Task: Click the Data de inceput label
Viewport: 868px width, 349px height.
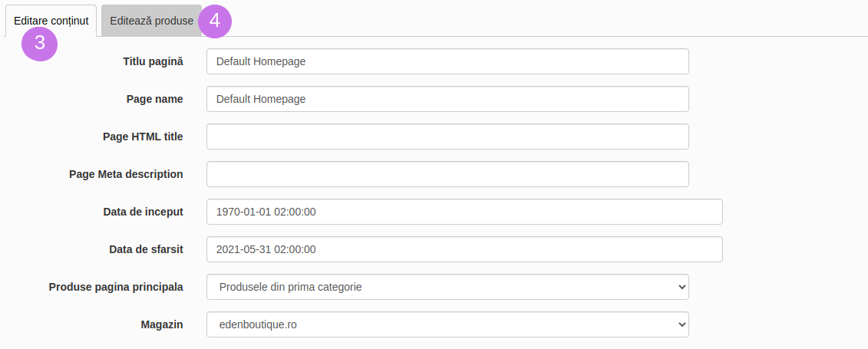Action: [x=144, y=212]
